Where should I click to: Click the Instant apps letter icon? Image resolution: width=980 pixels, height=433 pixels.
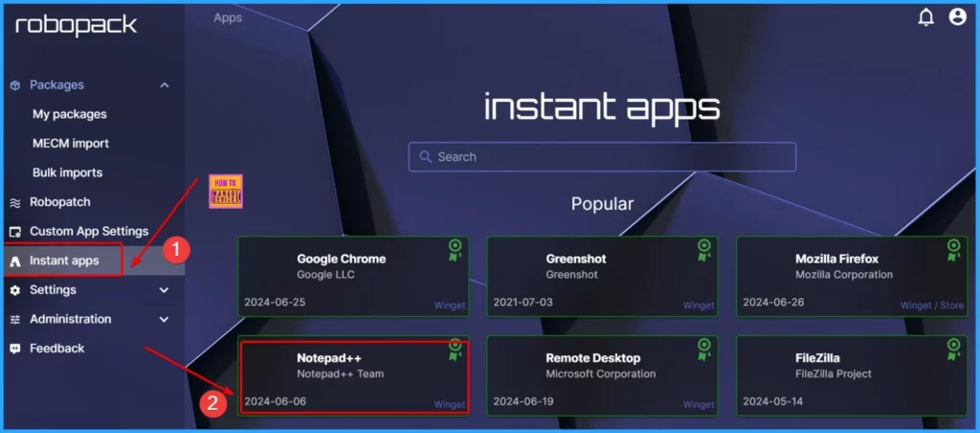15,261
